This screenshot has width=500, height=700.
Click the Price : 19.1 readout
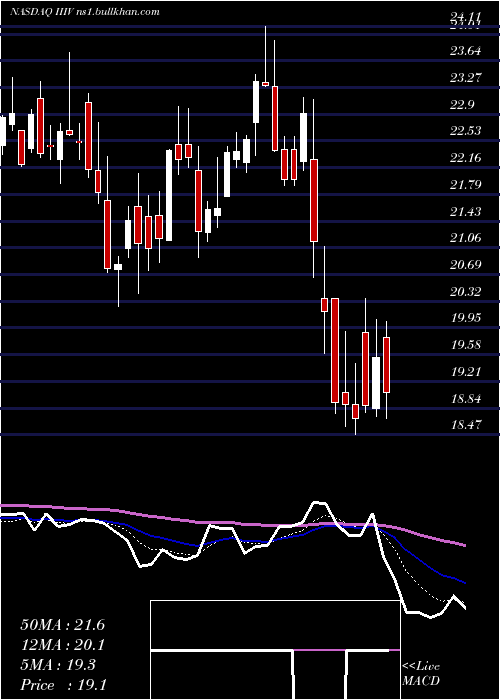tap(63, 685)
